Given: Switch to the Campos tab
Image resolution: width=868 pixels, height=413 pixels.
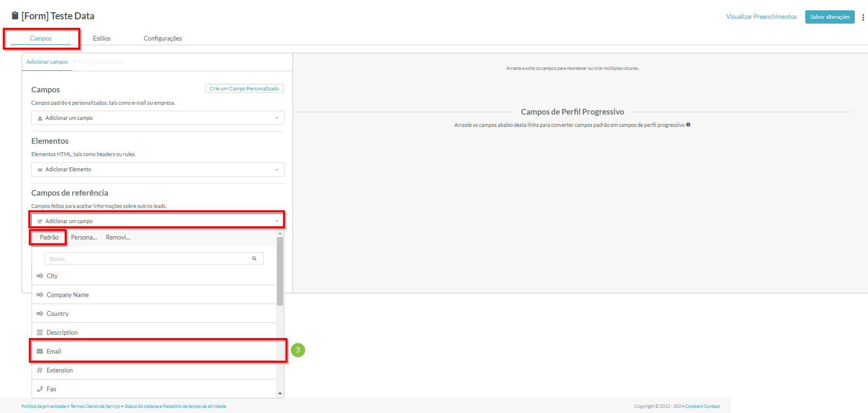Looking at the screenshot, I should (41, 38).
